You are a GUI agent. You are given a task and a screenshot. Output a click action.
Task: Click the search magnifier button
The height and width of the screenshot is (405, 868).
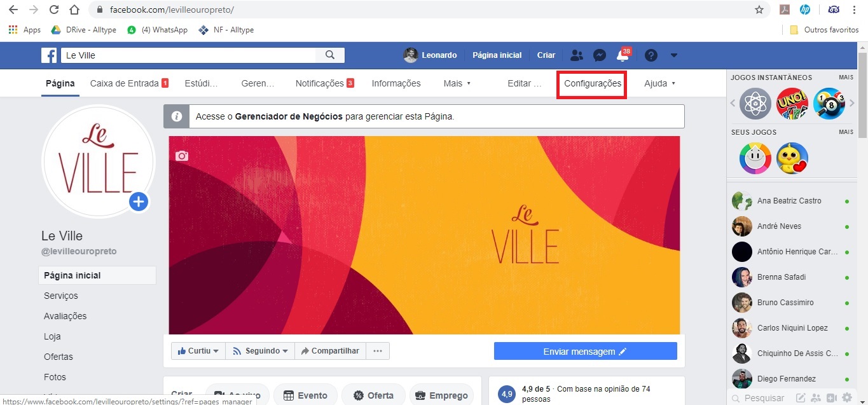[x=330, y=55]
